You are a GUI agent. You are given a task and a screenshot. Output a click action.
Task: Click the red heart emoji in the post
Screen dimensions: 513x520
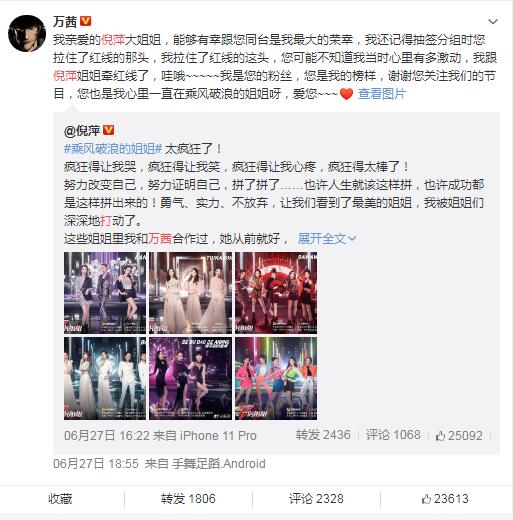click(x=346, y=94)
